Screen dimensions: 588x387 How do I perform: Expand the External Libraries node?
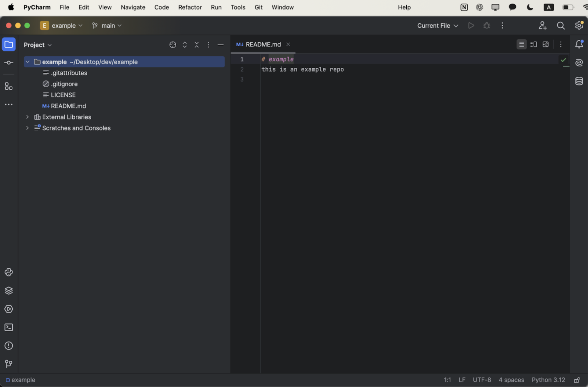(x=27, y=117)
